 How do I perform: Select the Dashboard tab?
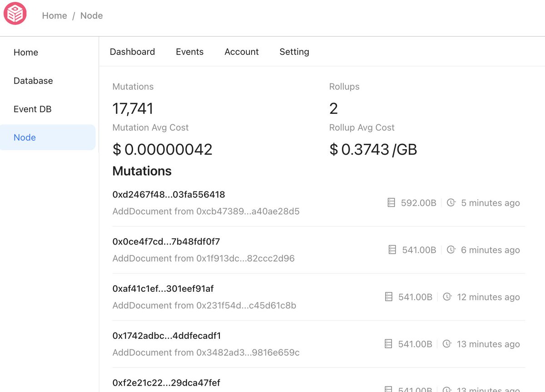(132, 52)
